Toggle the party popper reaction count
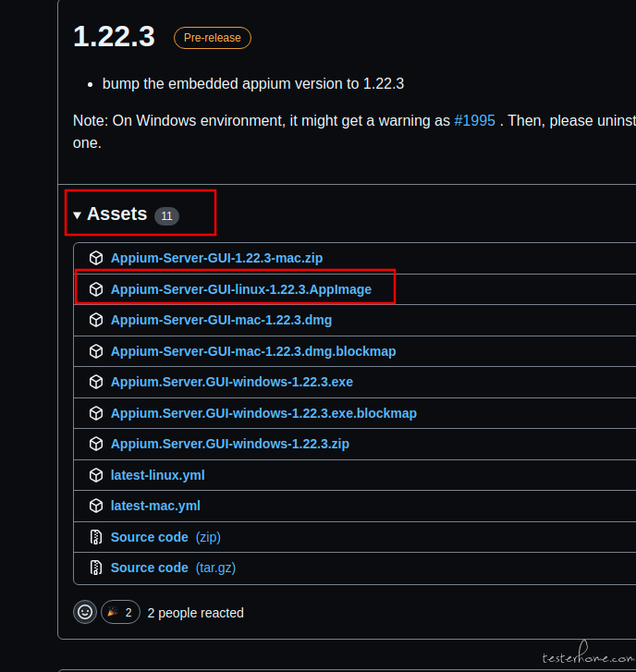The width and height of the screenshot is (636, 672). coord(120,612)
